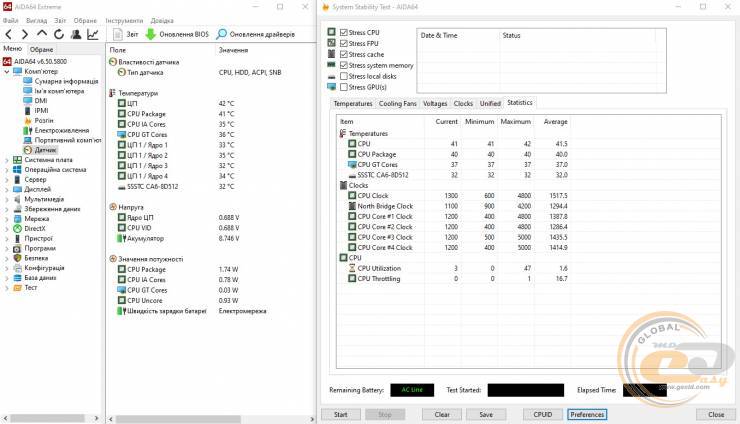Expand Операційна система tree node
Image resolution: width=740 pixels, height=424 pixels.
coord(7,170)
